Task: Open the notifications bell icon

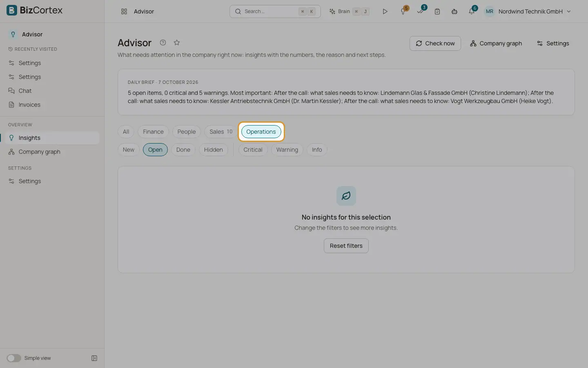Action: pyautogui.click(x=472, y=11)
